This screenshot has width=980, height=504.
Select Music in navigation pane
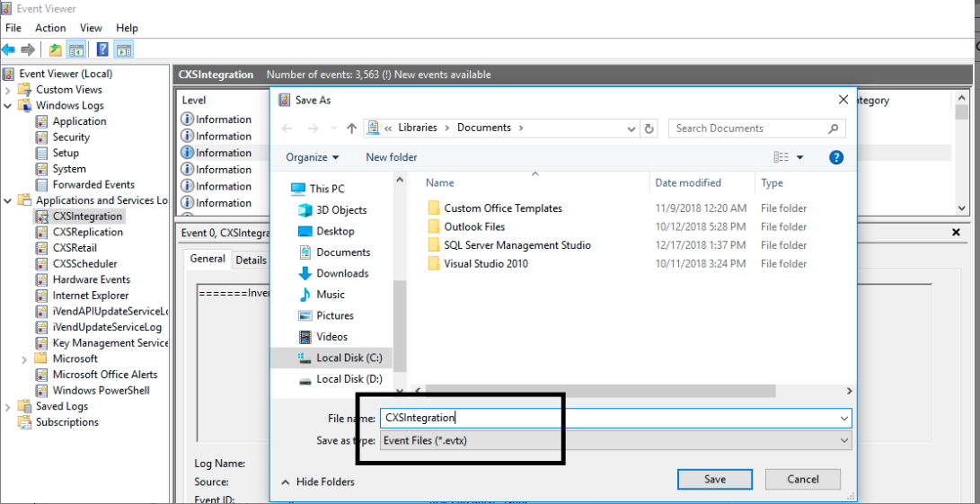click(x=322, y=295)
